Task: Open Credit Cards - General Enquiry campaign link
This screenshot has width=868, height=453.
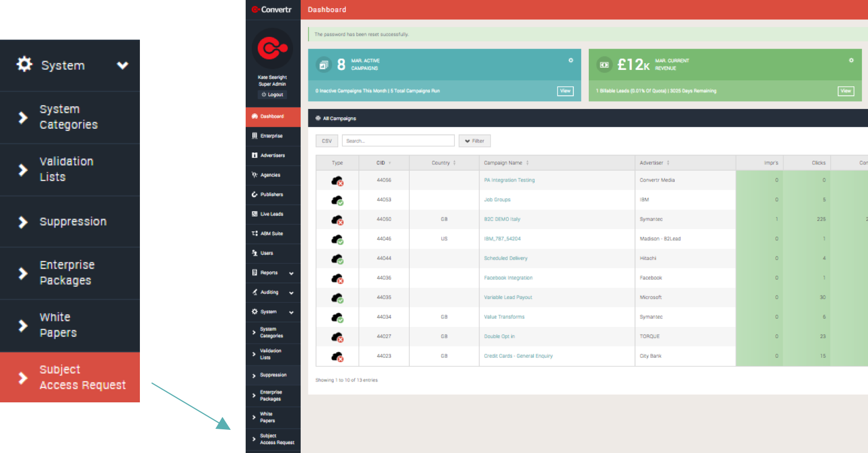Action: [x=518, y=356]
